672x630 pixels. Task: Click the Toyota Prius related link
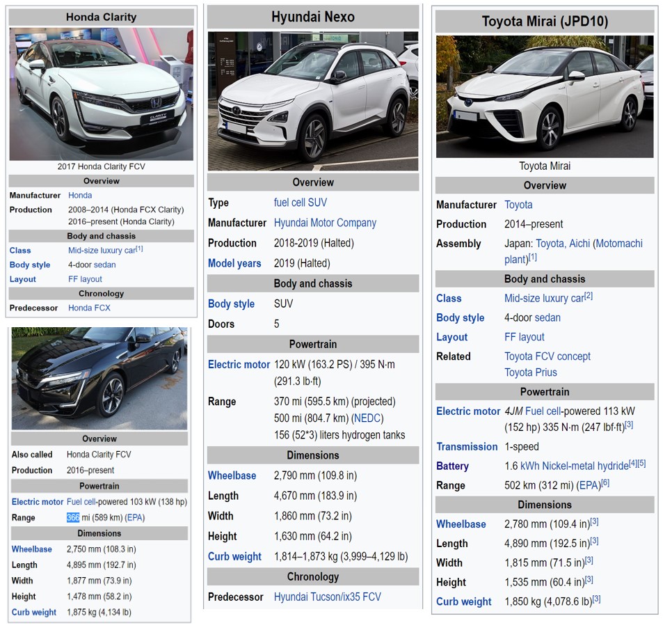(531, 372)
